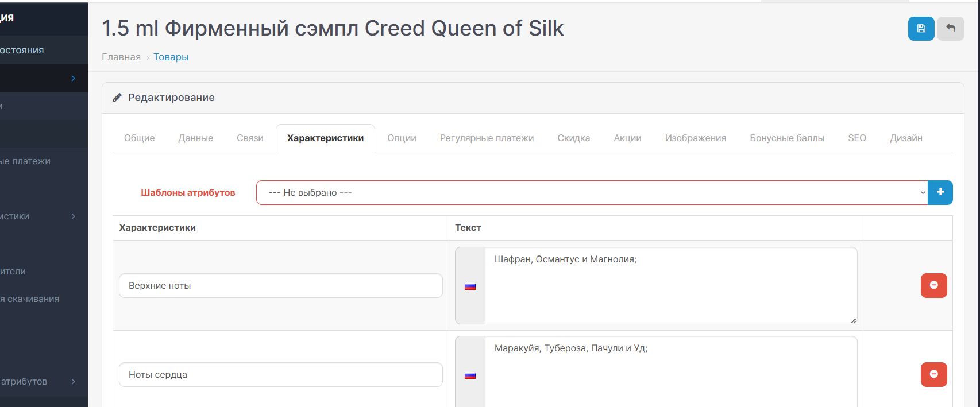This screenshot has height=407, width=980.
Task: Open the Шаблоны атрибутов dropdown
Action: [592, 192]
